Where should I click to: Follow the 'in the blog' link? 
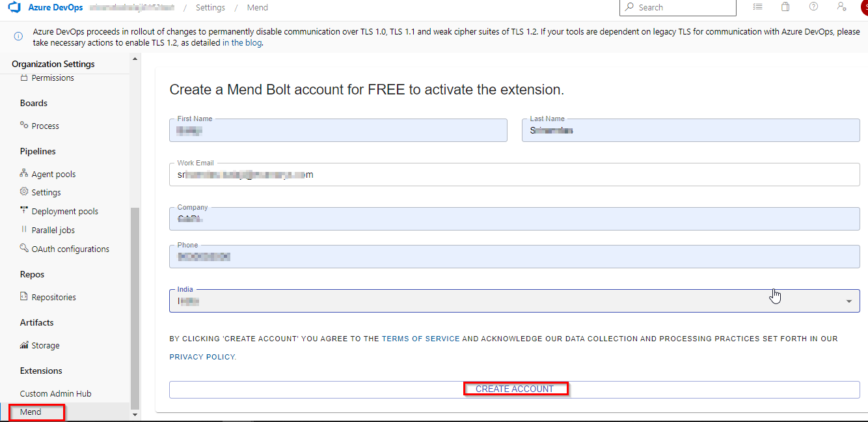point(242,43)
